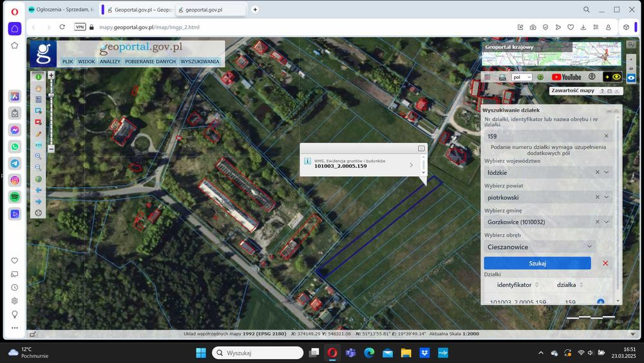Image resolution: width=644 pixels, height=363 pixels.
Task: Click the bottom circular tool in the map toolbar
Action: 38,213
